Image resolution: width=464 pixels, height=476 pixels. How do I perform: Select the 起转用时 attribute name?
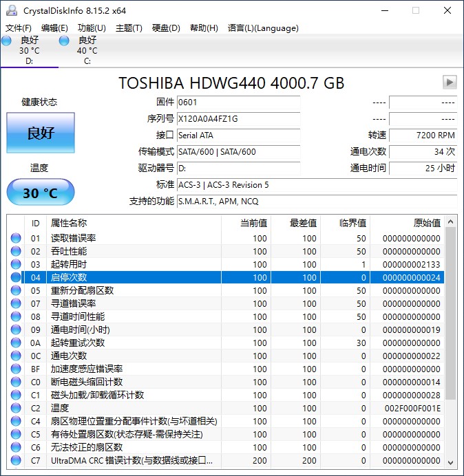click(69, 264)
